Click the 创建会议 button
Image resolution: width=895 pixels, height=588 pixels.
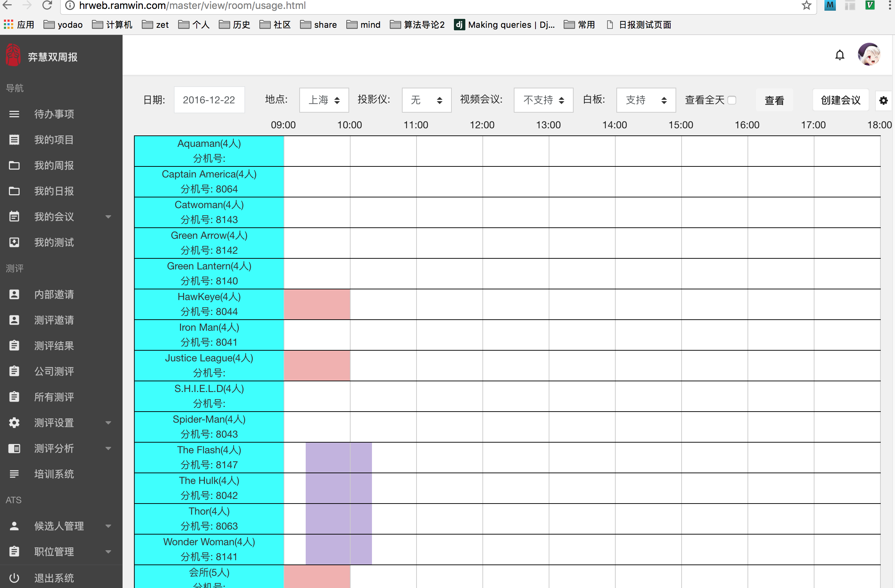pyautogui.click(x=840, y=100)
